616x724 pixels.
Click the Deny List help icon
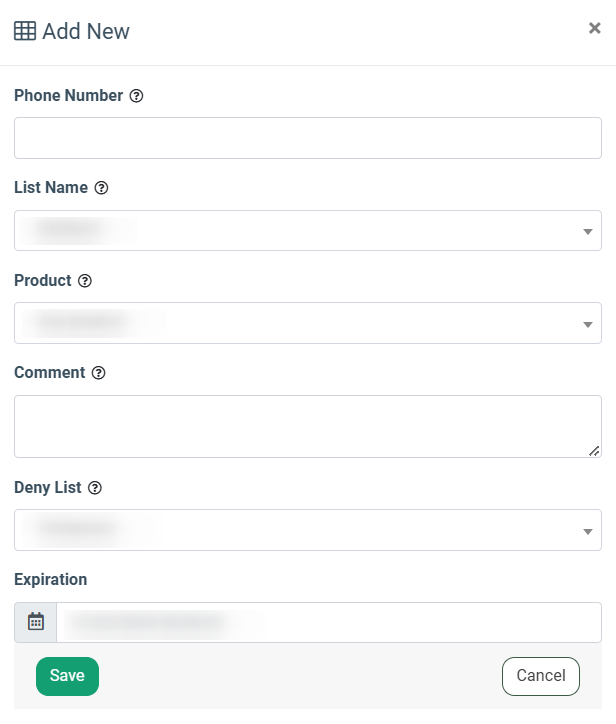pyautogui.click(x=95, y=488)
